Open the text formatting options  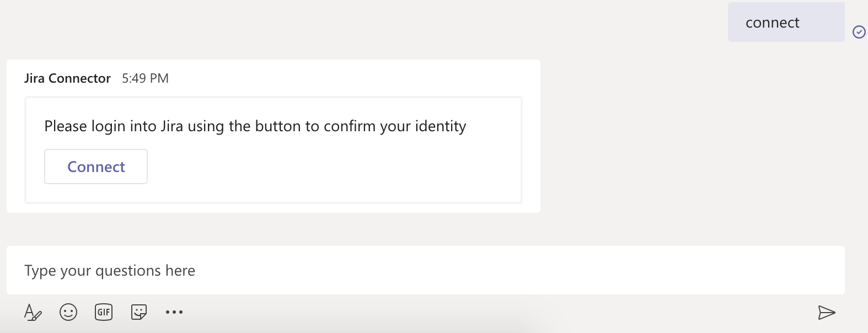click(33, 313)
